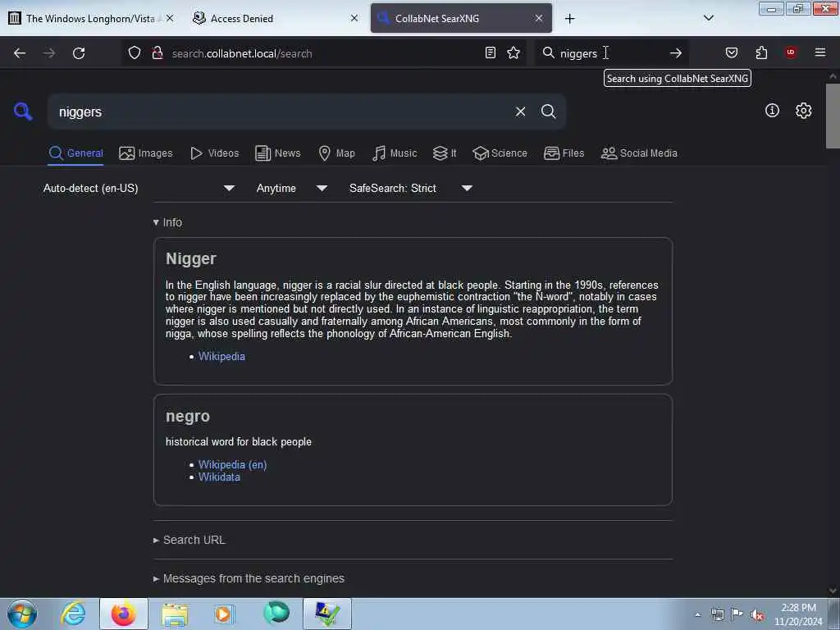Image resolution: width=840 pixels, height=630 pixels.
Task: Switch to News category tab
Action: coord(277,153)
